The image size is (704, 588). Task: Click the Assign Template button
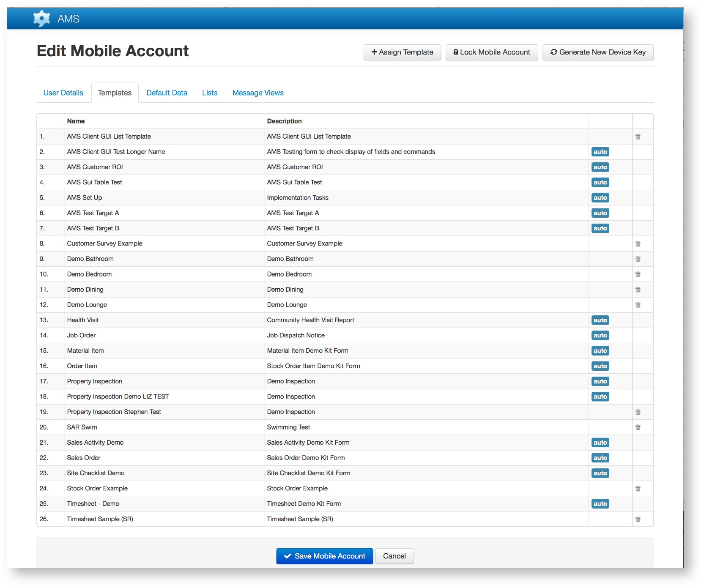[402, 52]
